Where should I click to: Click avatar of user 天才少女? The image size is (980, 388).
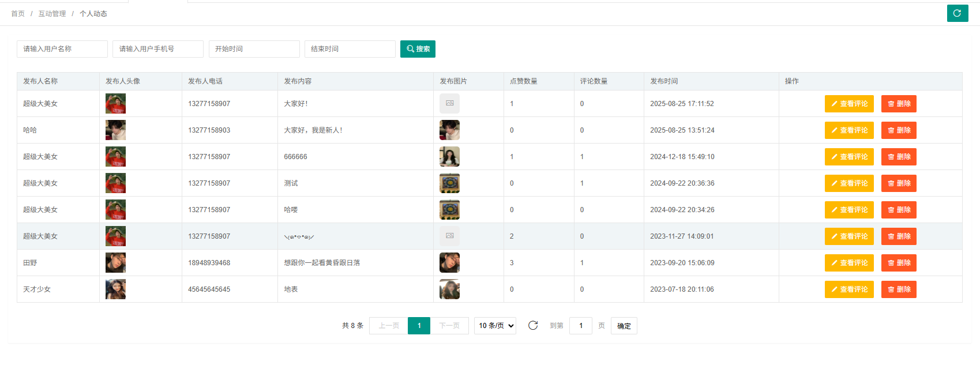tap(115, 289)
